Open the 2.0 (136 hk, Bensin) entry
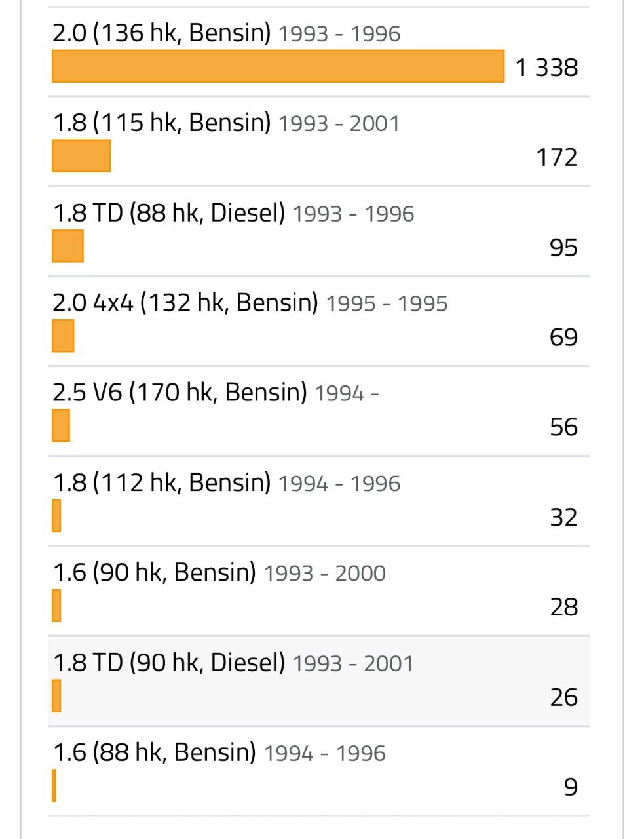The image size is (644, 839). coord(161,33)
